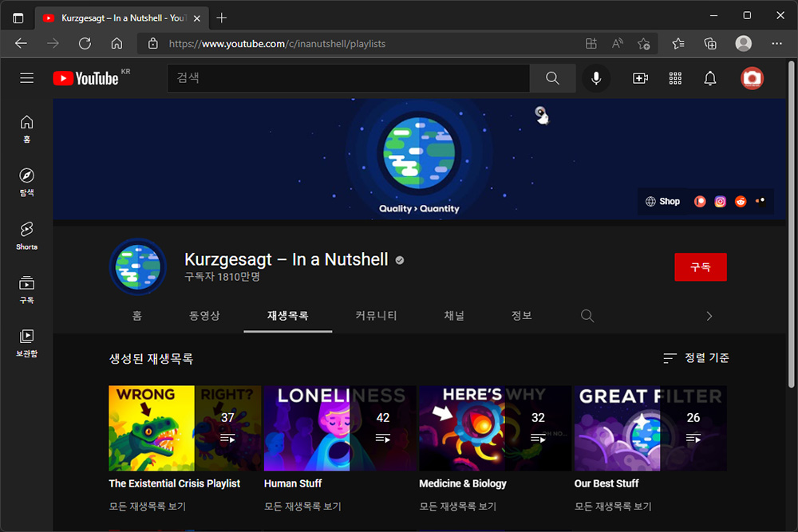
Task: Add this page to favorites star
Action: click(x=643, y=44)
